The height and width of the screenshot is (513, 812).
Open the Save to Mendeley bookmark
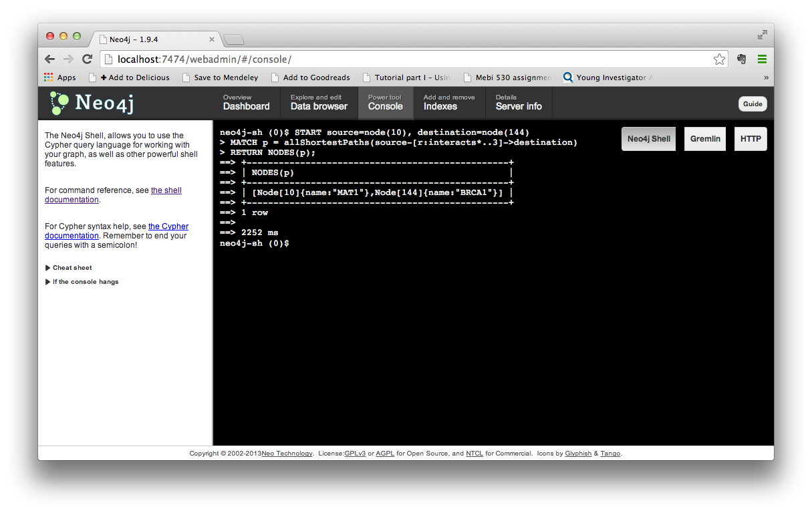click(220, 77)
